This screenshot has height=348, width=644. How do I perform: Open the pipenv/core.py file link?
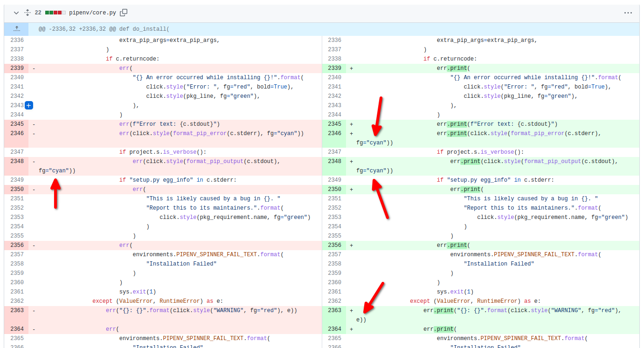(x=92, y=13)
